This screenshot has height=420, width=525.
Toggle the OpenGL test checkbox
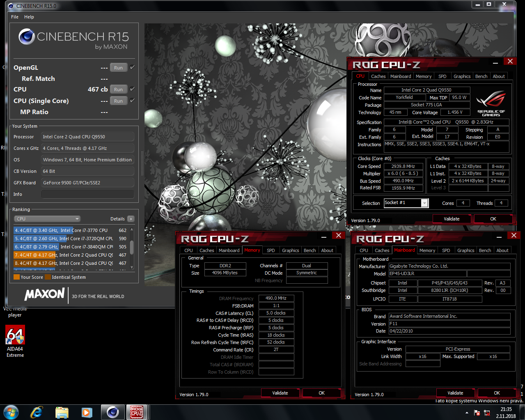coord(132,67)
